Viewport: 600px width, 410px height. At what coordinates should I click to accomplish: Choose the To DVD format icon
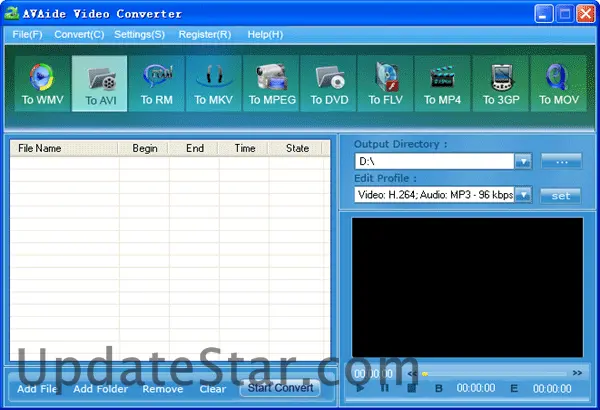click(x=328, y=83)
